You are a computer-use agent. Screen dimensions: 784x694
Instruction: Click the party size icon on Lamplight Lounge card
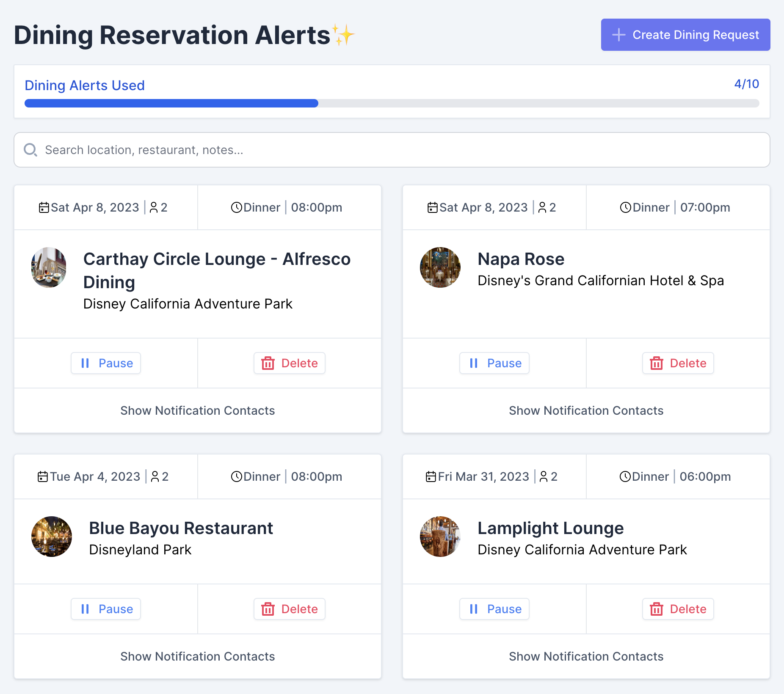click(544, 476)
